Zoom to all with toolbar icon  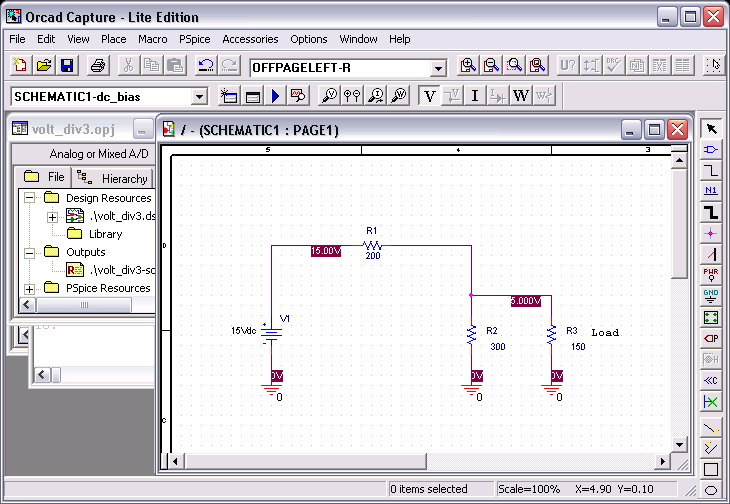538,66
